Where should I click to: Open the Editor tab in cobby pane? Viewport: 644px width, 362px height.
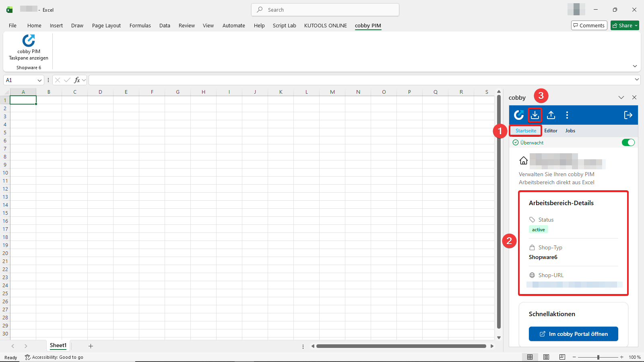point(551,131)
